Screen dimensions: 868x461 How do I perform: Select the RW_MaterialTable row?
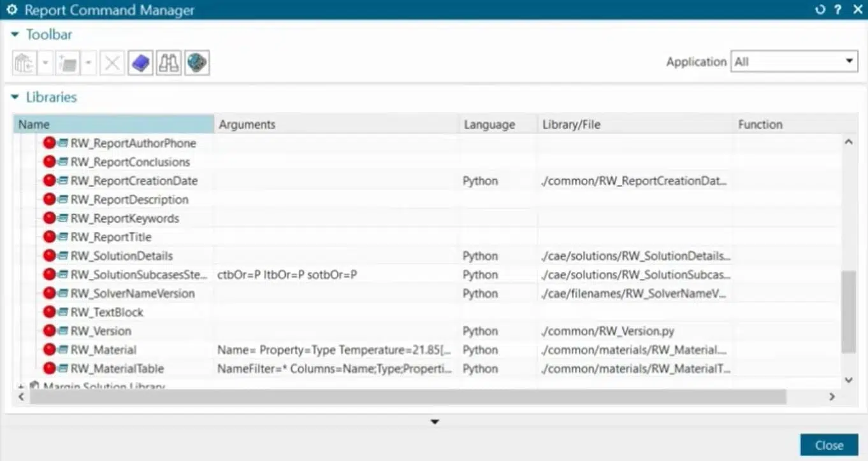coord(428,369)
